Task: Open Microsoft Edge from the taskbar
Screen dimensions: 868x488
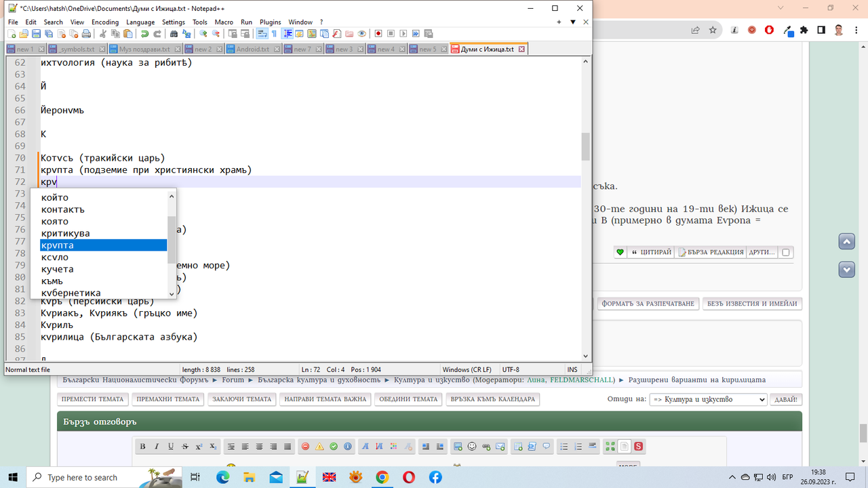Action: 222,477
